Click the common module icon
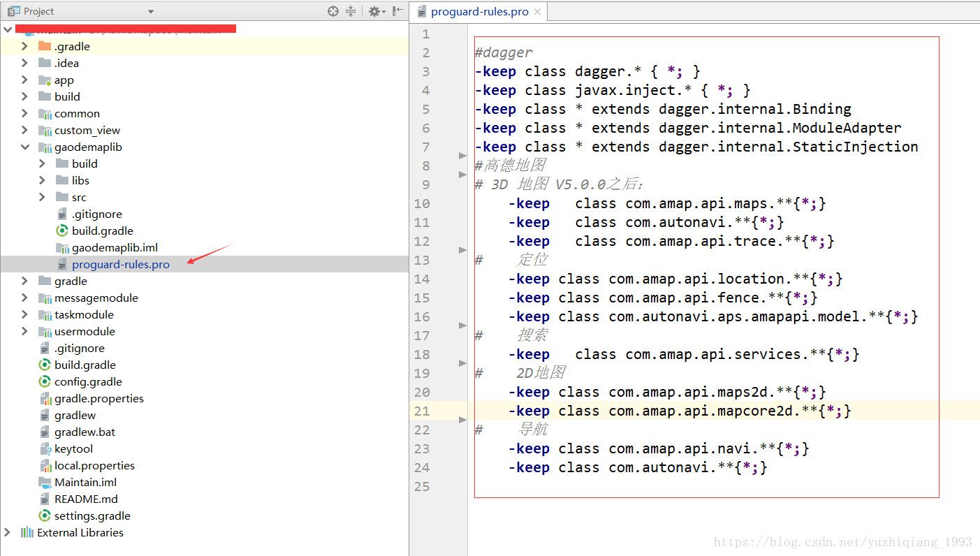 pyautogui.click(x=45, y=113)
